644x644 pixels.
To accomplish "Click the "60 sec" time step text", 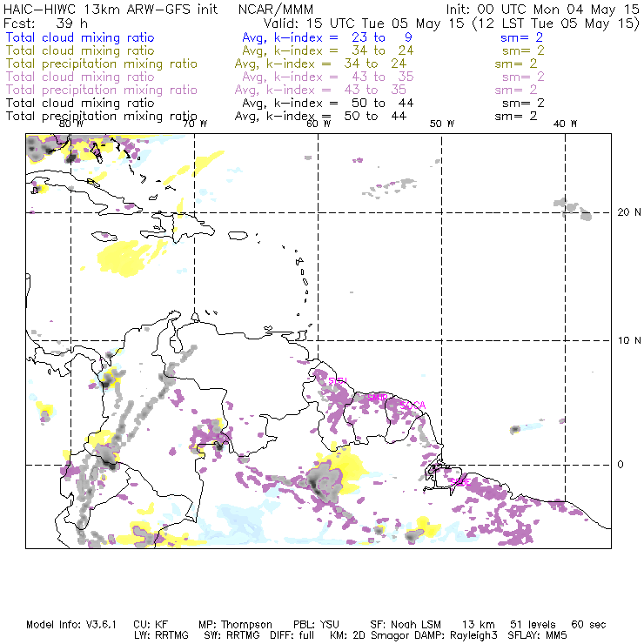I will [x=588, y=625].
